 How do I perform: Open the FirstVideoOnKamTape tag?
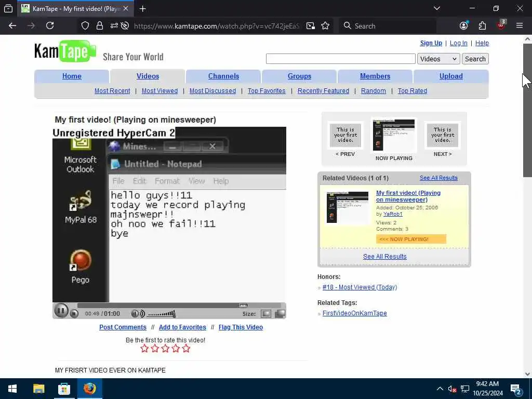click(354, 313)
